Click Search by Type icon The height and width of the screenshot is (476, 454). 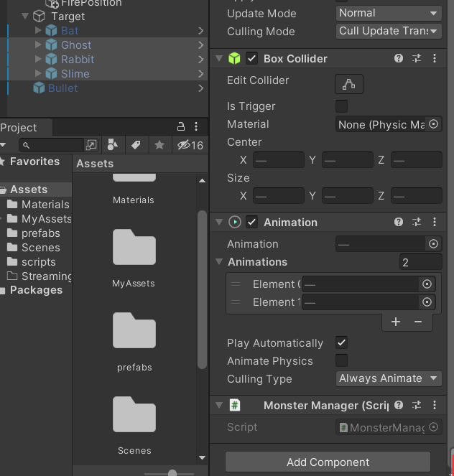click(112, 145)
